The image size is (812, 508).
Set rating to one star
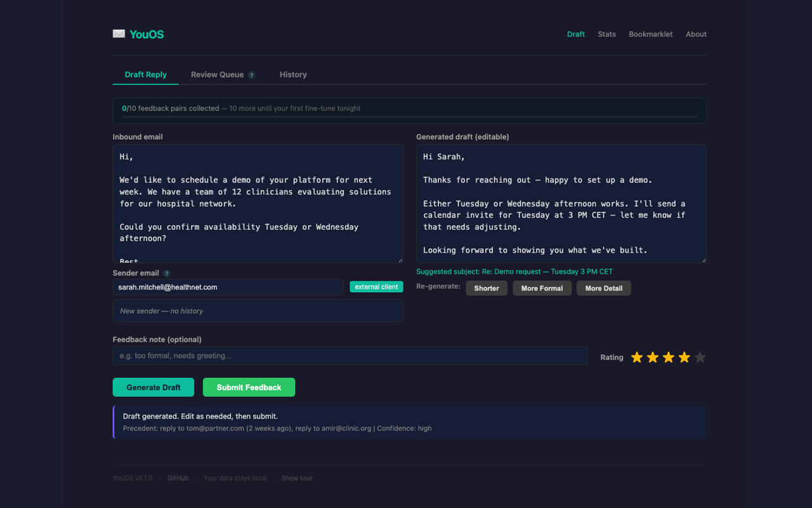tap(637, 358)
